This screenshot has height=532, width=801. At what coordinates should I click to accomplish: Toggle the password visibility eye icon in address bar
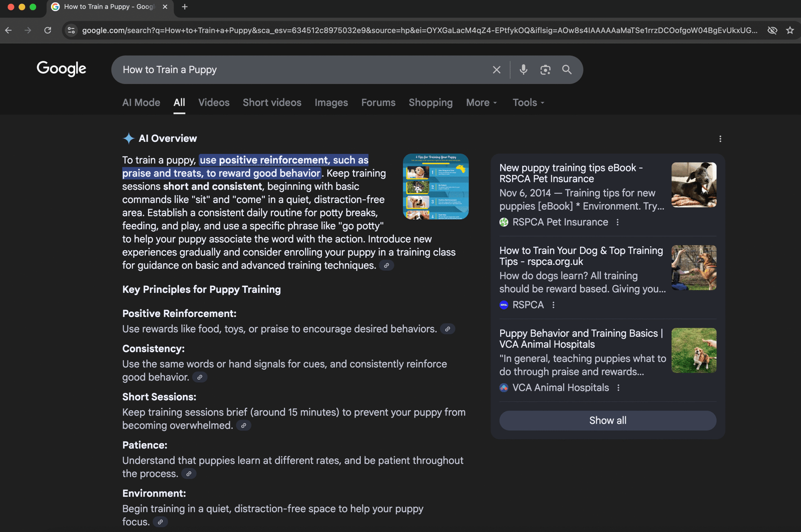point(772,30)
